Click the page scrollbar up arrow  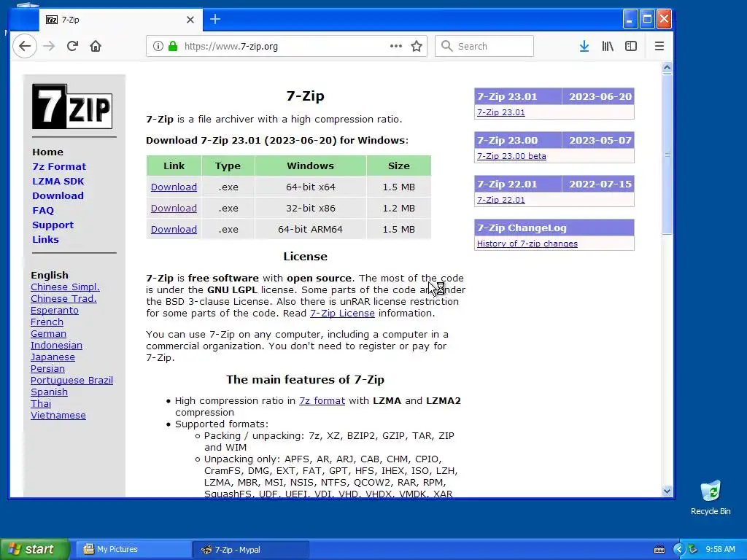point(667,68)
